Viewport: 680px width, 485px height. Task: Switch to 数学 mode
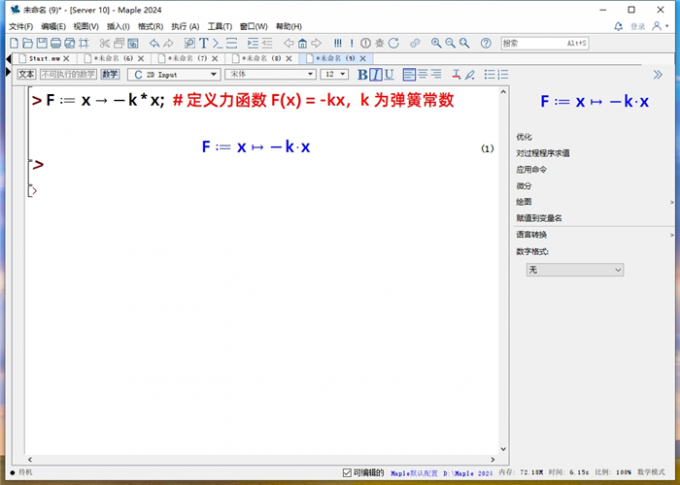[110, 75]
